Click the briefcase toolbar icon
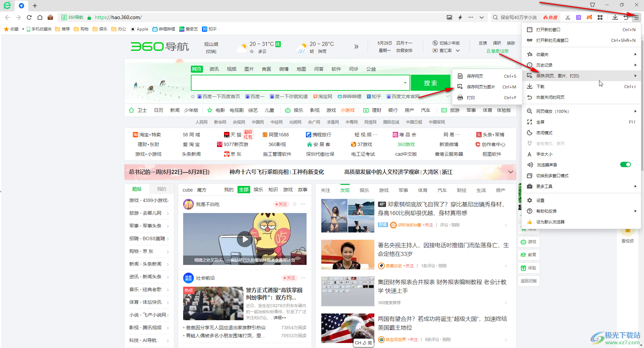644x348 pixels. coord(50,17)
